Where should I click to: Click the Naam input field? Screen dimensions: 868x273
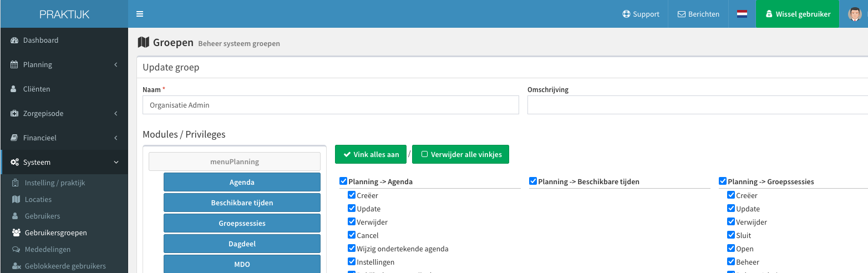(331, 105)
